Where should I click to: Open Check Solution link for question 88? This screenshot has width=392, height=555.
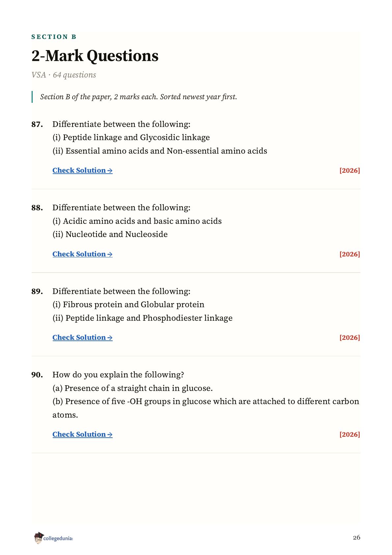[x=82, y=254]
